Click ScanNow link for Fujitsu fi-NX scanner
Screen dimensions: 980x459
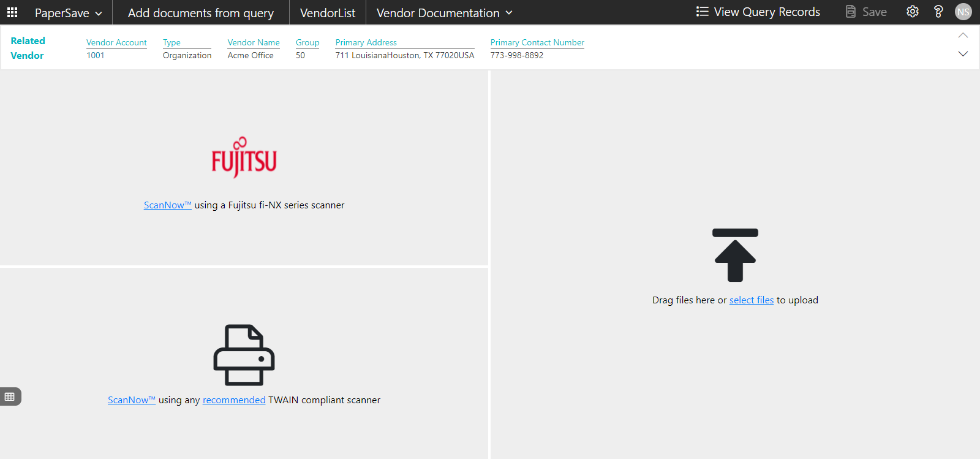(x=167, y=205)
